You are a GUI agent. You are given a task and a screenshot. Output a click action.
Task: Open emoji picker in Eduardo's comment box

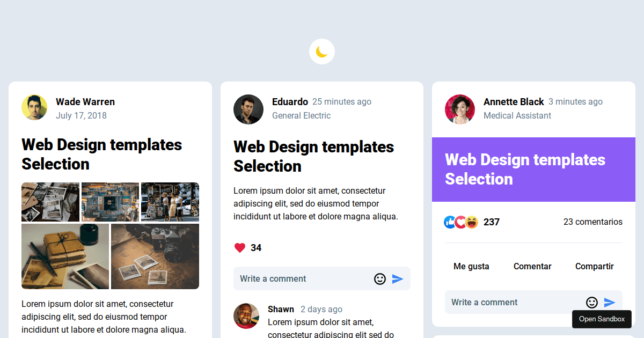(380, 278)
